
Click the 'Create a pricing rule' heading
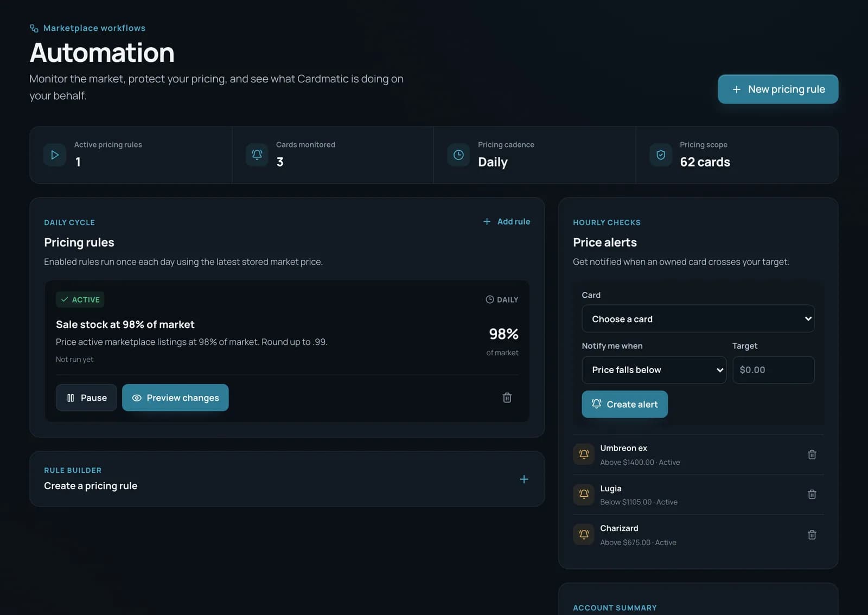[91, 486]
